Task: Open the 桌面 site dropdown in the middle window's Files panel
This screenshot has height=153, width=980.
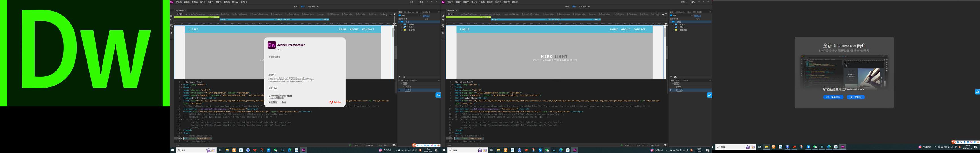Action: pyautogui.click(x=682, y=16)
